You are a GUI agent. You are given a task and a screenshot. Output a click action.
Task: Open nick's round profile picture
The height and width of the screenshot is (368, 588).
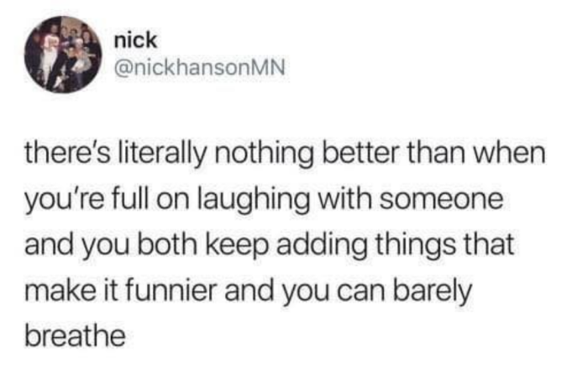pos(63,55)
